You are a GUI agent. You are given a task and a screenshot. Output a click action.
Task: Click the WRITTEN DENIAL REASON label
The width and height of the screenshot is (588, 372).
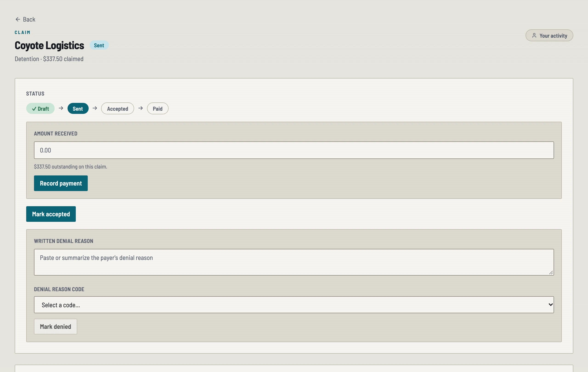coord(63,241)
